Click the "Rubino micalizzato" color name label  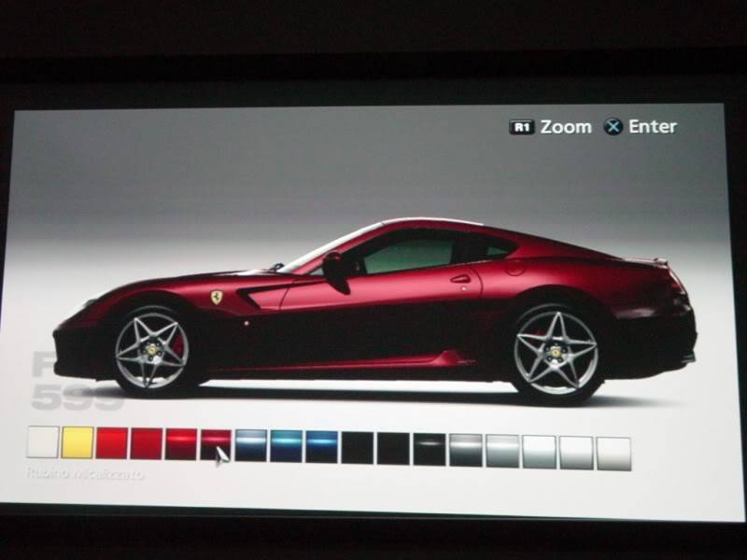[85, 474]
